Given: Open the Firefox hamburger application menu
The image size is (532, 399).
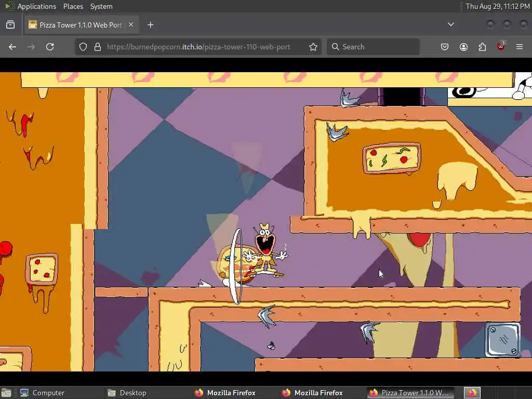Looking at the screenshot, I should [520, 47].
